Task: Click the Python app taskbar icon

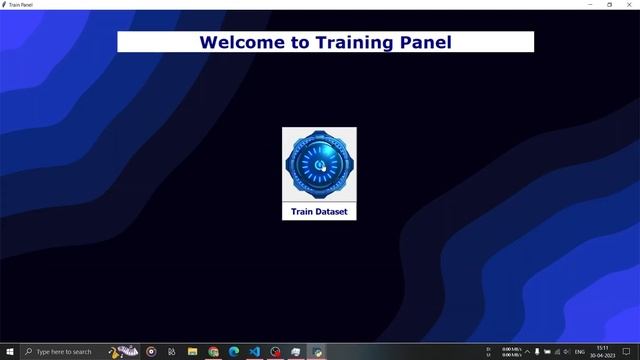Action: (317, 351)
